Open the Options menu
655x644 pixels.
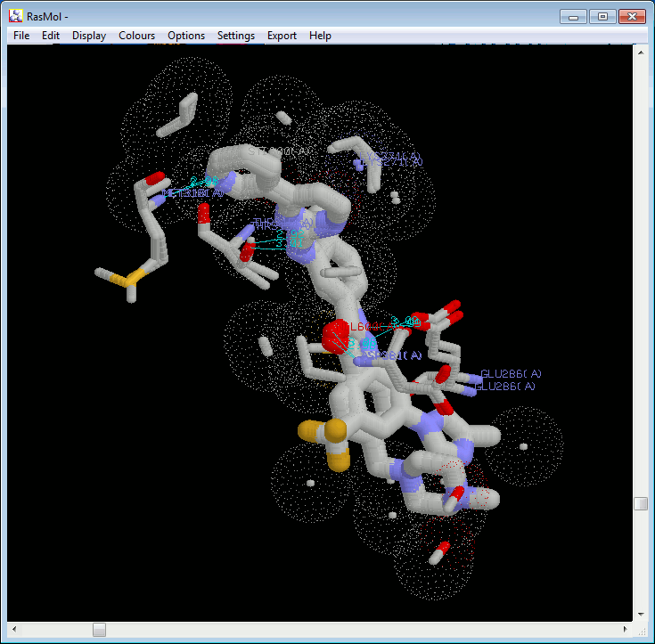(186, 36)
